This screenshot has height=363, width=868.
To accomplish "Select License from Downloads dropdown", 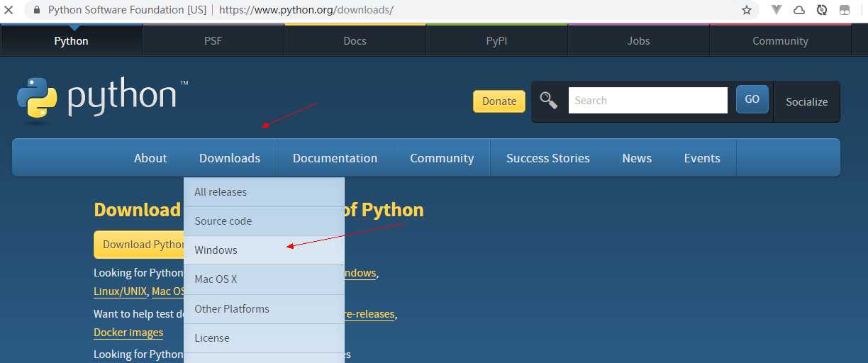I will point(264,337).
